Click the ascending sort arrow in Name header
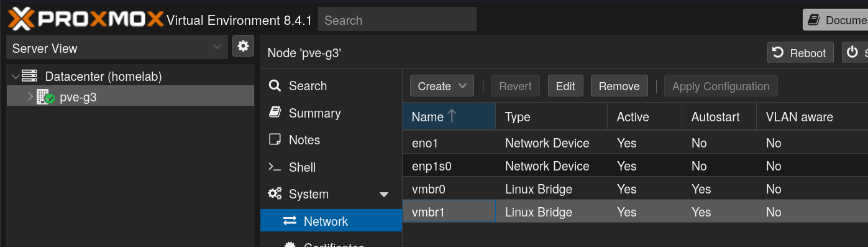This screenshot has width=868, height=247. [452, 116]
